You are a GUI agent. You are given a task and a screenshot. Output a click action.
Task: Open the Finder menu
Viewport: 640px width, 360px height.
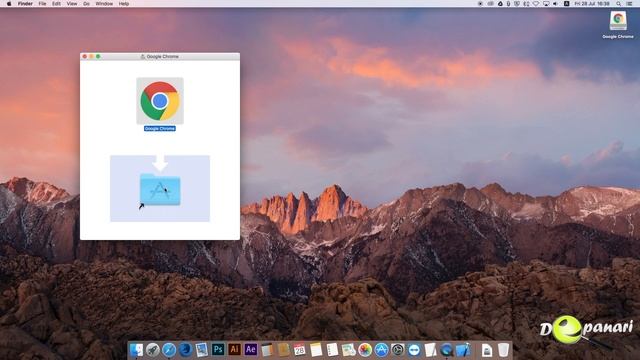point(25,4)
